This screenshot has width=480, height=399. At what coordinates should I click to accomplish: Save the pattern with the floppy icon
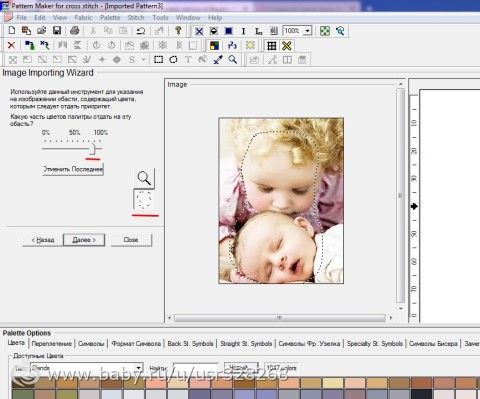tap(57, 31)
